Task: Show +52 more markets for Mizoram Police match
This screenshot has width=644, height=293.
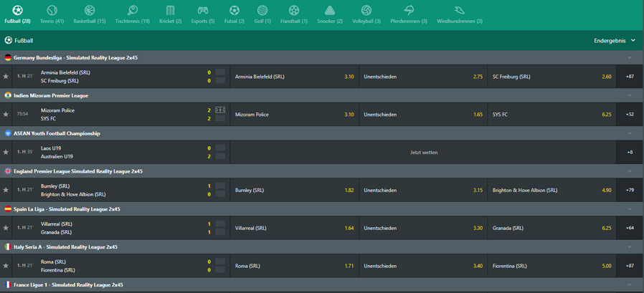Action: pyautogui.click(x=630, y=115)
